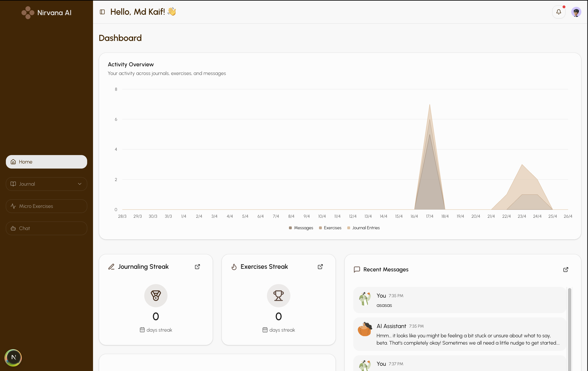Open Micro Exercises from sidebar

46,206
